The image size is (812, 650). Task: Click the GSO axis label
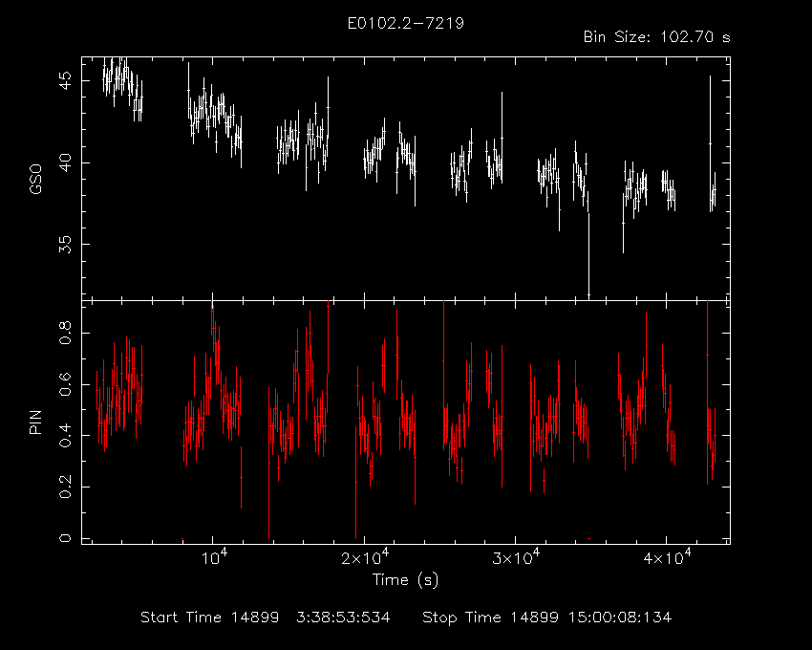[35, 179]
